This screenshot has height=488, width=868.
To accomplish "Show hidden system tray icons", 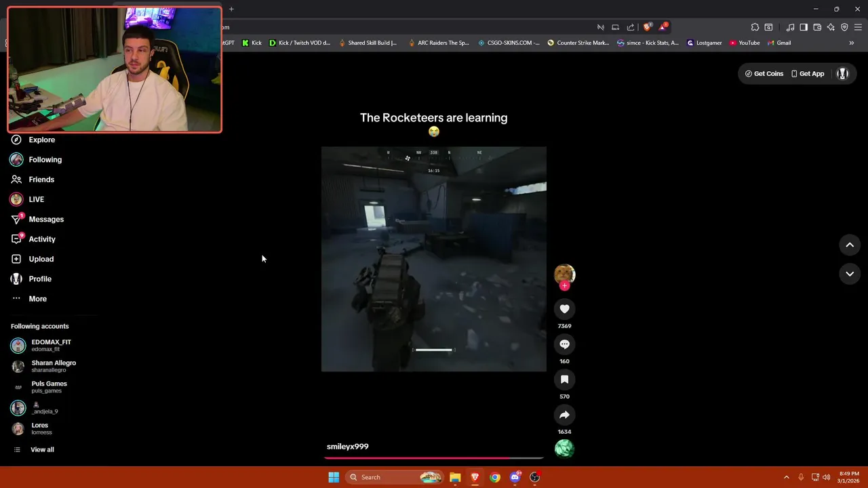I will [787, 477].
